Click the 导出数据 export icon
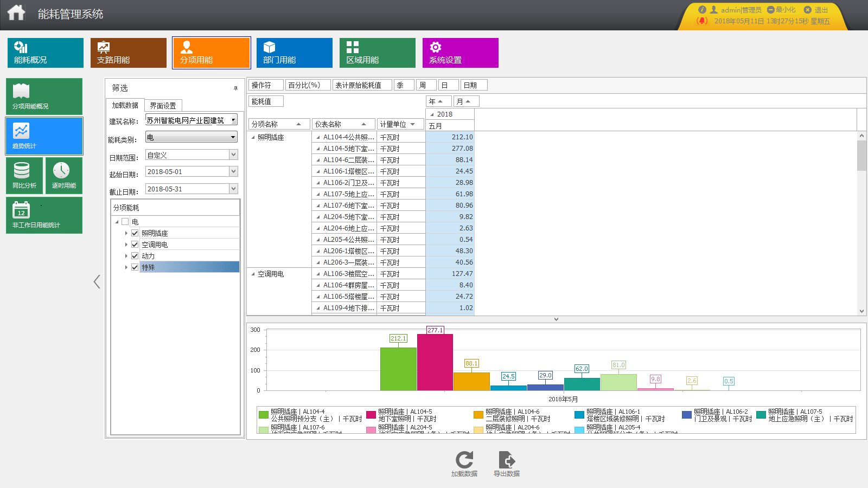Viewport: 868px width, 488px height. pyautogui.click(x=507, y=460)
